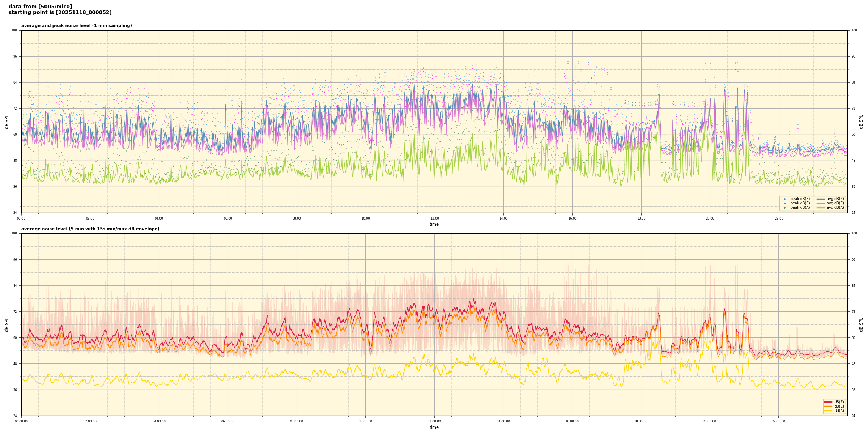Click the green peak dB(A) legend dot
The height and width of the screenshot is (434, 868).
click(x=784, y=208)
